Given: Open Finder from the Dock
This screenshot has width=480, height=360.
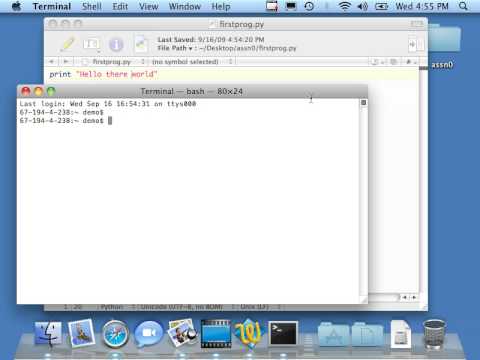Looking at the screenshot, I should 49,334.
